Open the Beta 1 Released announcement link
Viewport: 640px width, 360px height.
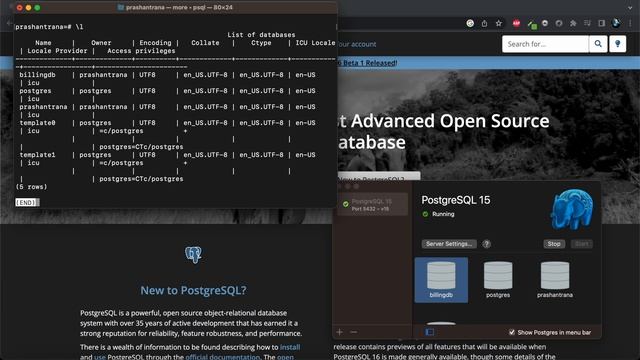pos(367,63)
